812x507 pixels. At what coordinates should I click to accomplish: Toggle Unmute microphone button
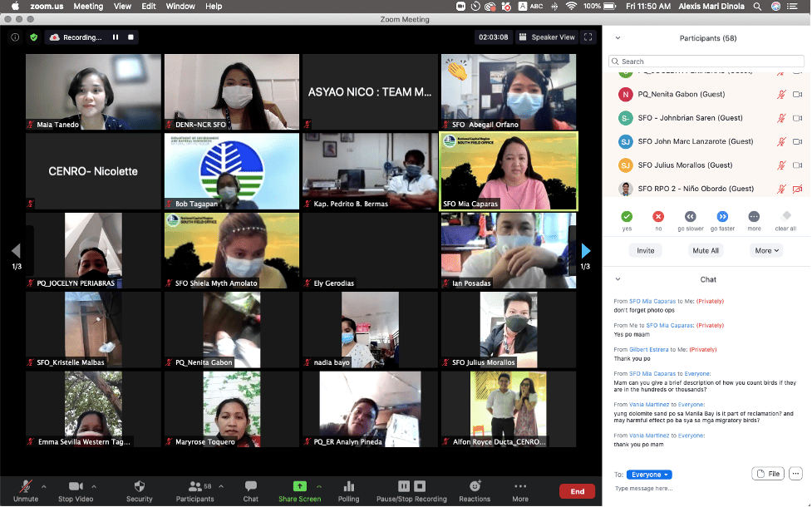point(26,486)
